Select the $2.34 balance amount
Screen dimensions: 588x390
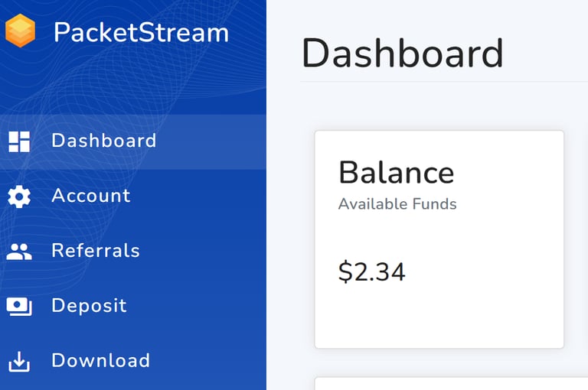click(371, 271)
